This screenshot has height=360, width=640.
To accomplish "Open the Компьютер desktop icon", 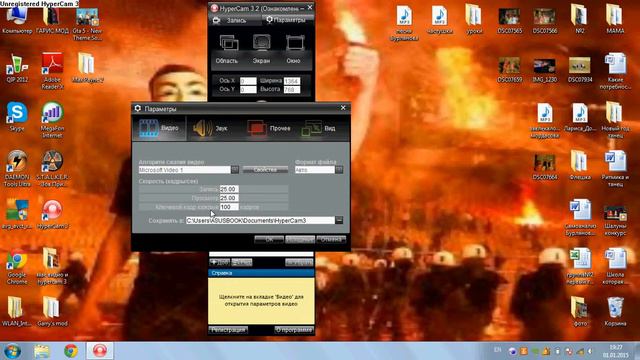I will point(17,20).
